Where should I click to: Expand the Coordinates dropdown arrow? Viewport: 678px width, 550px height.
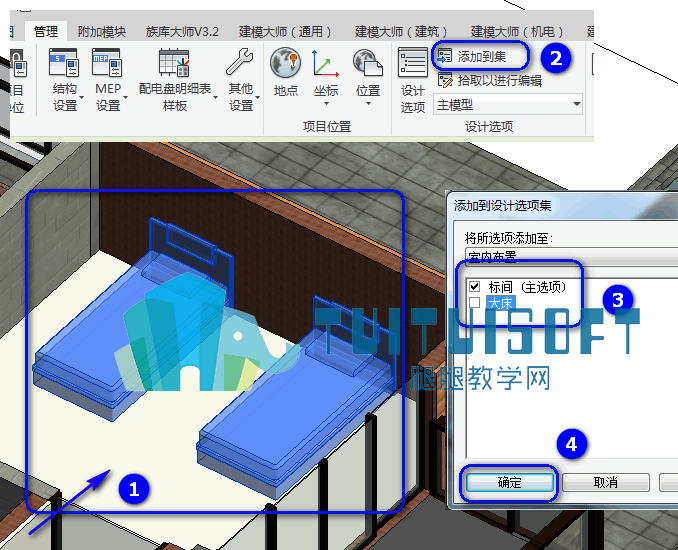tap(326, 103)
